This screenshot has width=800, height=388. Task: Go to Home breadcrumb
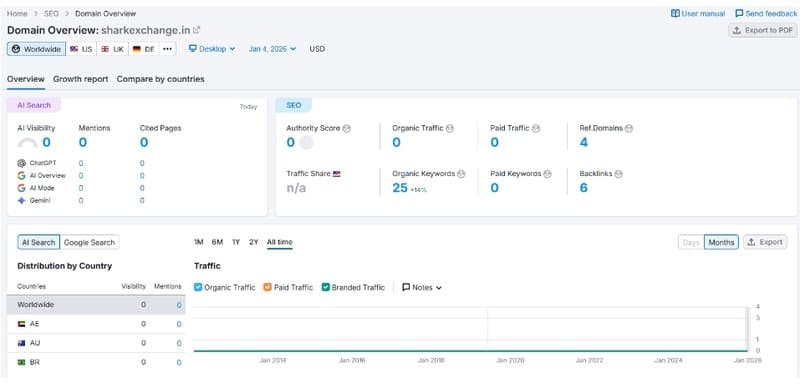pos(17,14)
